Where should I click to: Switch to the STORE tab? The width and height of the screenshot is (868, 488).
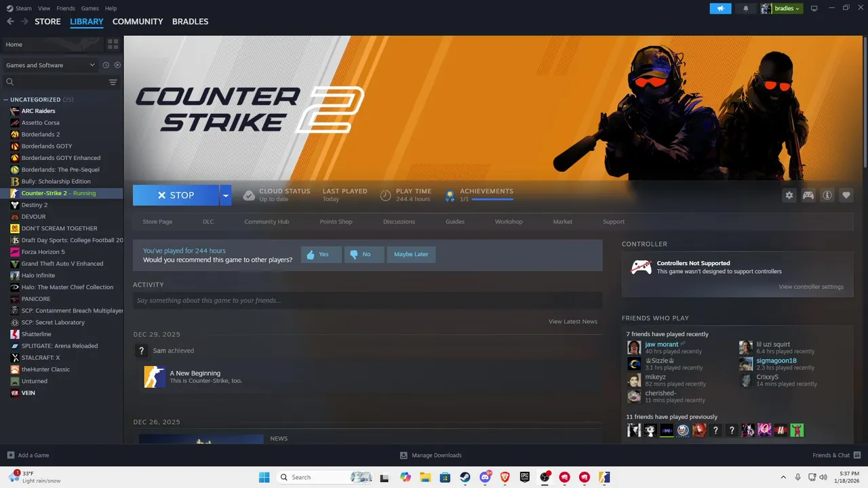(47, 22)
